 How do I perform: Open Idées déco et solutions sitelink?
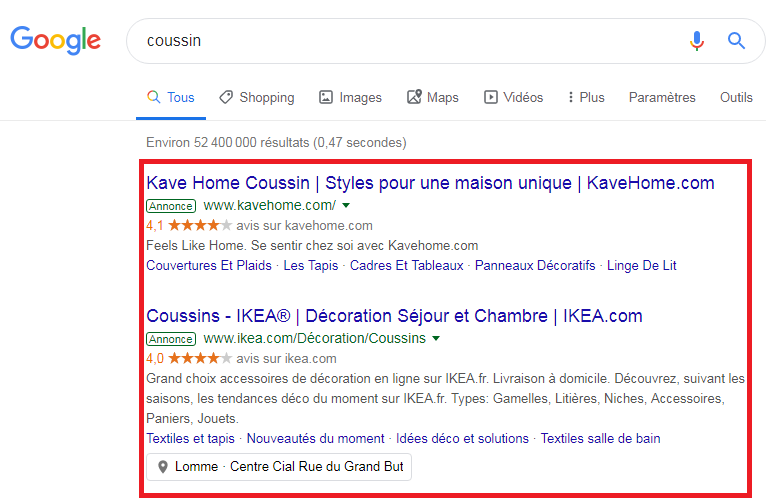pos(462,439)
